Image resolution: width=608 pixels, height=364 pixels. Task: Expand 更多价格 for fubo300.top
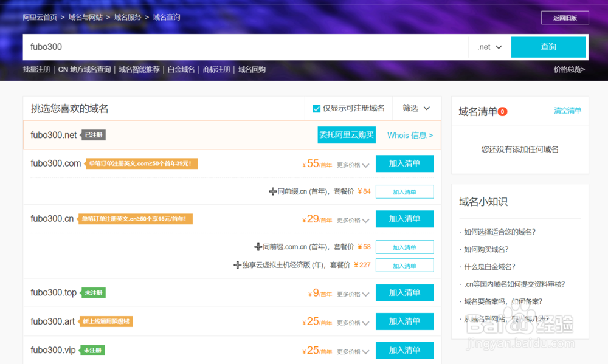pyautogui.click(x=353, y=294)
